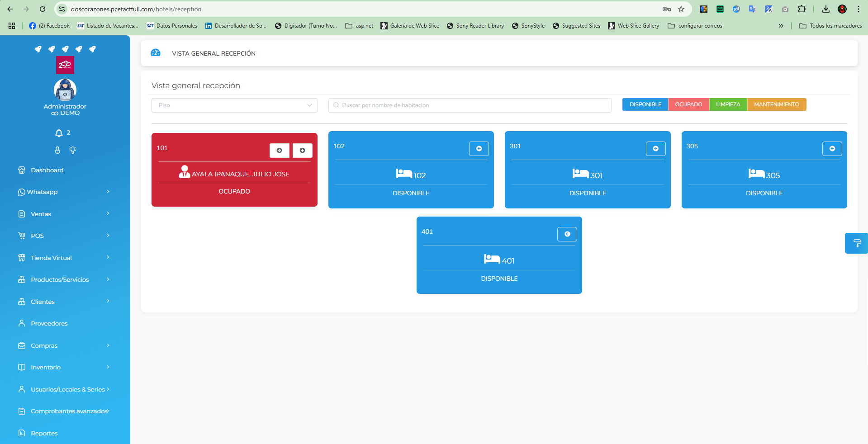
Task: Click the arrow button on room 305
Action: tap(832, 149)
